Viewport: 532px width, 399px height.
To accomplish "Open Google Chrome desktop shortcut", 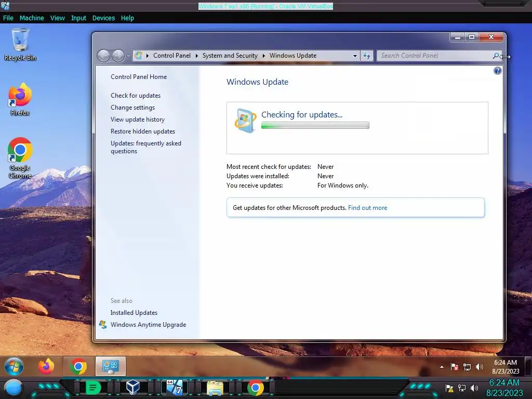I will point(20,158).
